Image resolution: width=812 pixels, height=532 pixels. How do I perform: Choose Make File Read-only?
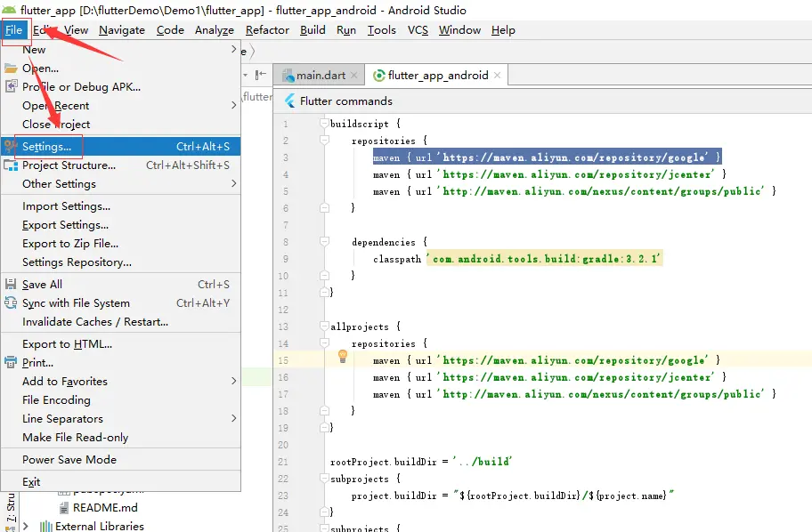pos(121,438)
